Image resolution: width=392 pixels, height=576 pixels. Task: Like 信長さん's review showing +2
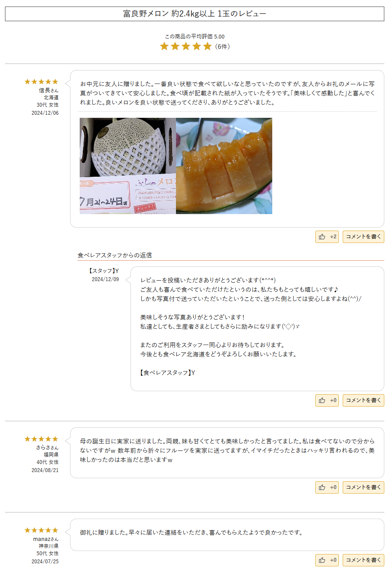[327, 237]
